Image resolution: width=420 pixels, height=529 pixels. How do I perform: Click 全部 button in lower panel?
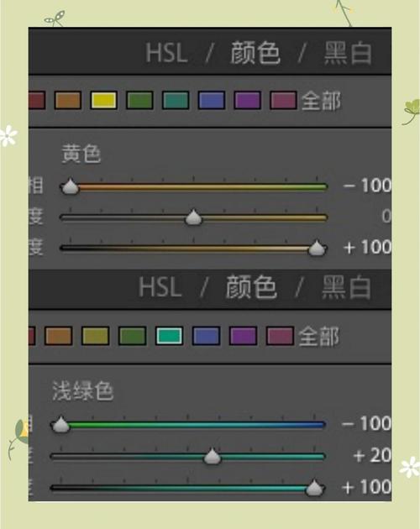coord(319,337)
